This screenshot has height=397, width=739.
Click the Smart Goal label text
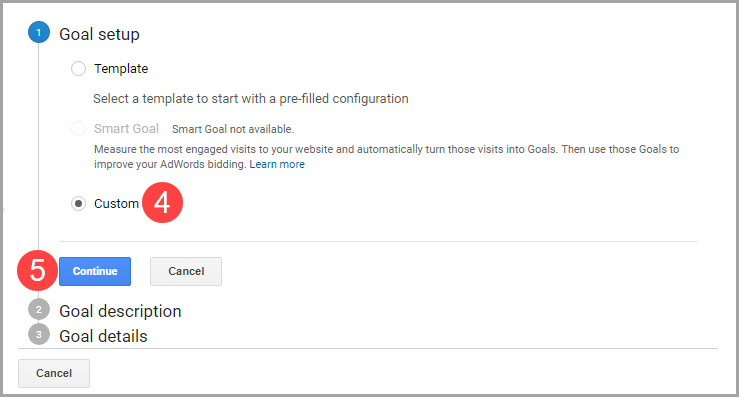pos(126,129)
